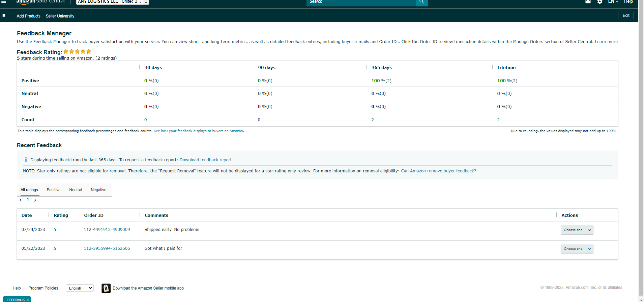Click the Amazon Seller Central logo

click(40, 2)
